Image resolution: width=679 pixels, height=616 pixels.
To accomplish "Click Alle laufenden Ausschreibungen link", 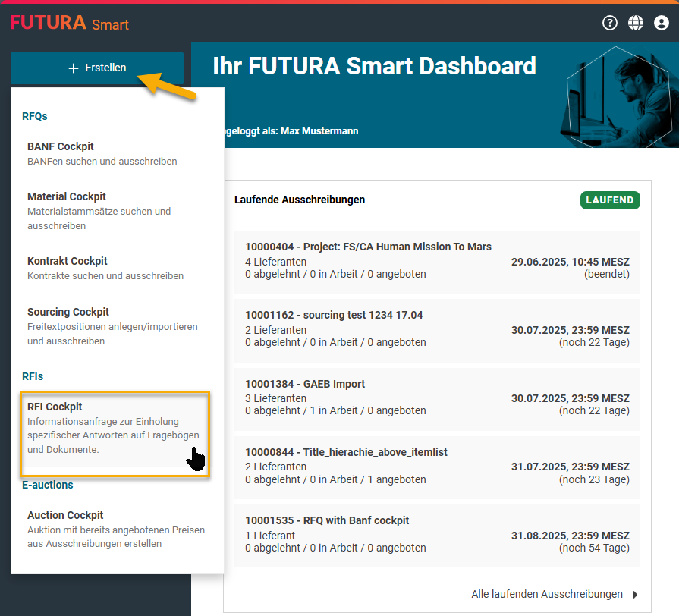I will [546, 594].
